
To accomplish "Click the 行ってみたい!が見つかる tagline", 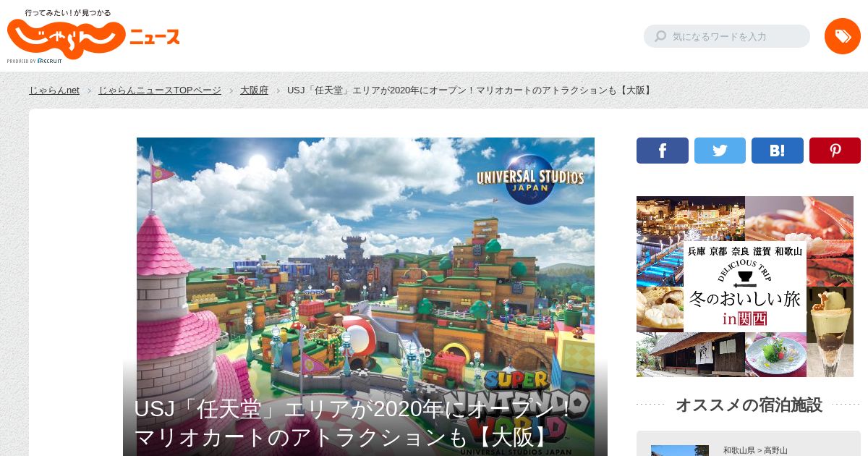I will pyautogui.click(x=67, y=13).
